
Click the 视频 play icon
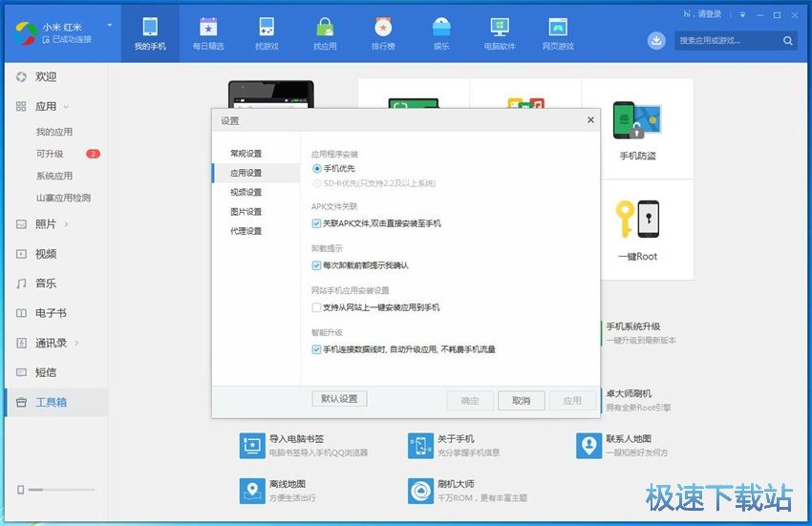pyautogui.click(x=21, y=254)
